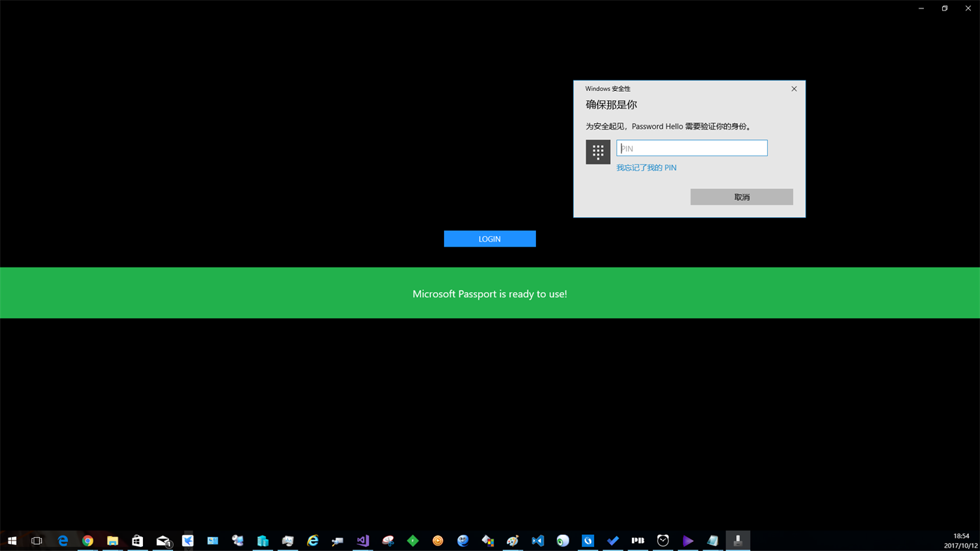Click the Microsoft Passport ready message text
This screenshot has width=980, height=551.
[490, 294]
